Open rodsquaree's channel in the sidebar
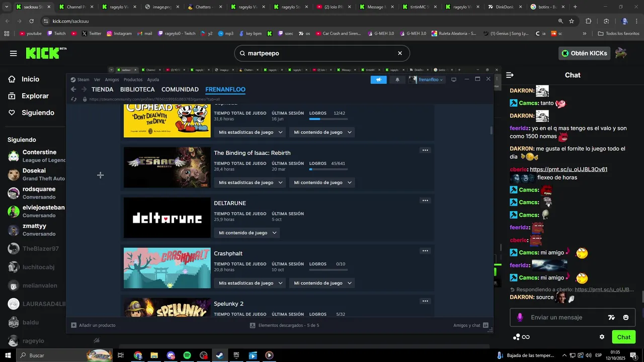This screenshot has width=644, height=362. tap(36, 193)
